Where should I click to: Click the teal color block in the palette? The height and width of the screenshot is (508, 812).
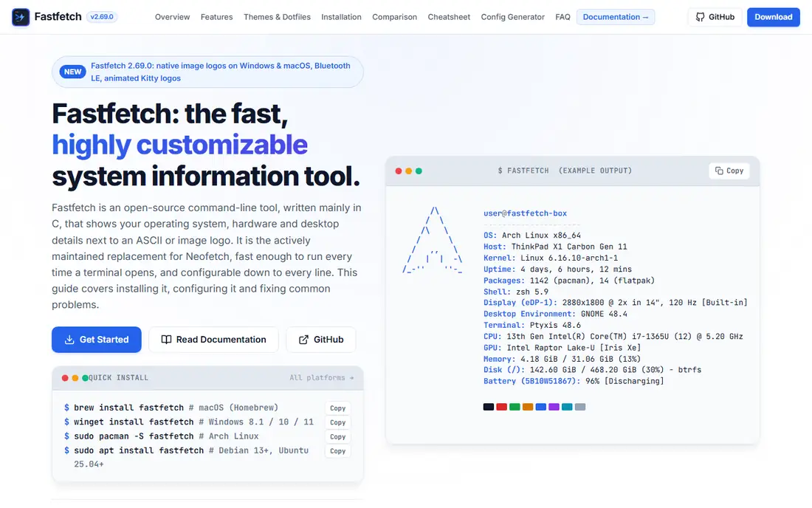tap(567, 407)
